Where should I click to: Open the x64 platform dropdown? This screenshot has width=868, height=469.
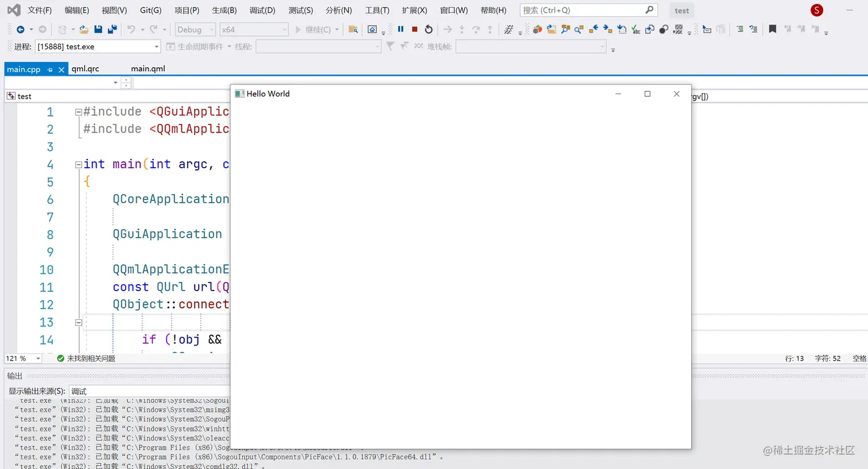click(x=254, y=29)
